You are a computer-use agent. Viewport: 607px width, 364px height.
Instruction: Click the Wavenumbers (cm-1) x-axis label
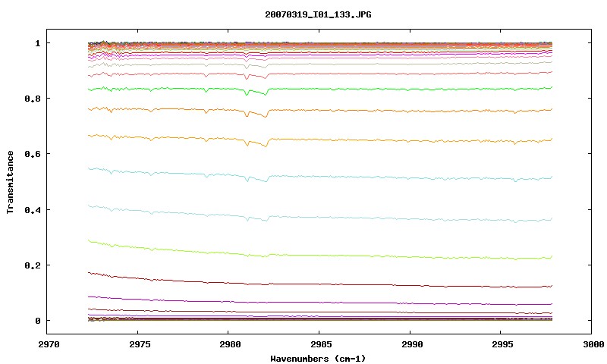318,359
